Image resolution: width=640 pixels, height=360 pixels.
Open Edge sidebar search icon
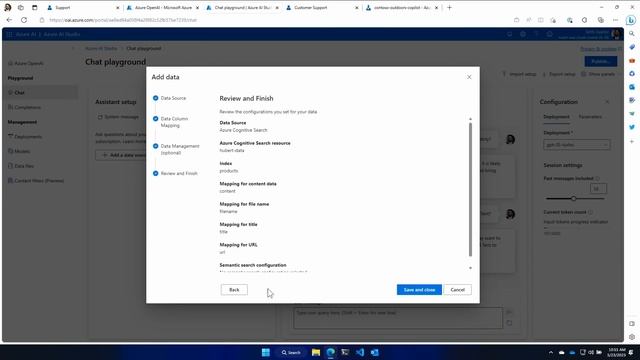(x=632, y=33)
